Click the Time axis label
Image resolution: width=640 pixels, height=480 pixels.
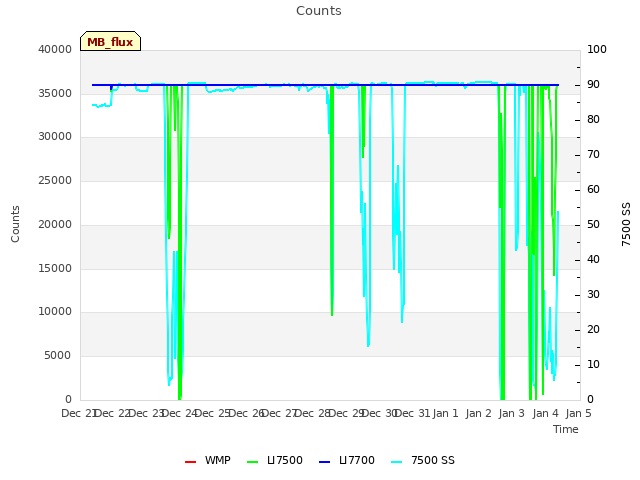point(566,429)
